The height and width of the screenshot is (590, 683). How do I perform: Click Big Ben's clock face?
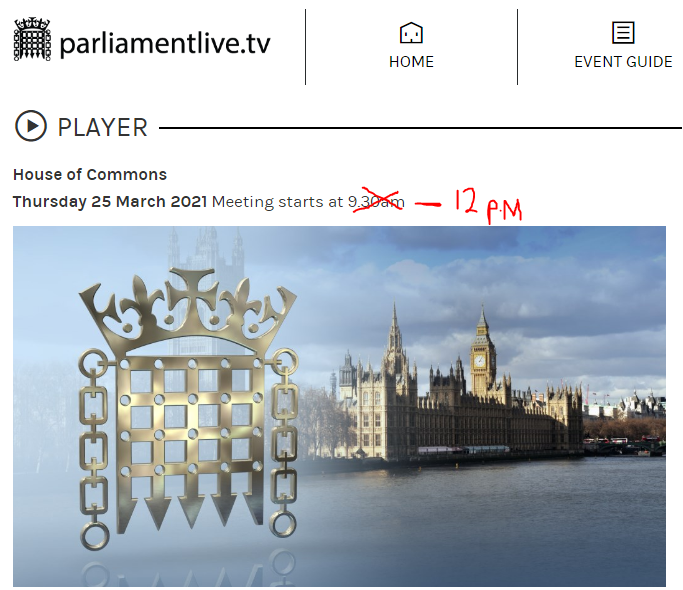[x=479, y=361]
